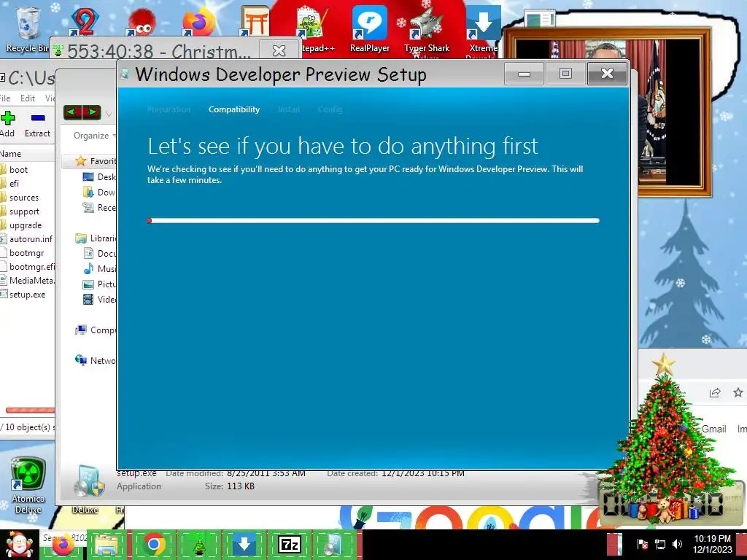Click the Add button in 7-Zip
747x560 pixels.
click(7, 124)
